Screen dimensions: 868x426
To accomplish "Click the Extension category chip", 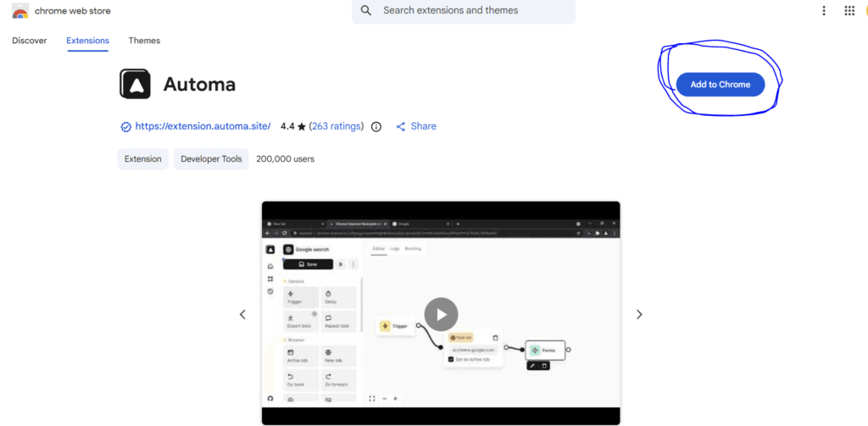I will 142,159.
